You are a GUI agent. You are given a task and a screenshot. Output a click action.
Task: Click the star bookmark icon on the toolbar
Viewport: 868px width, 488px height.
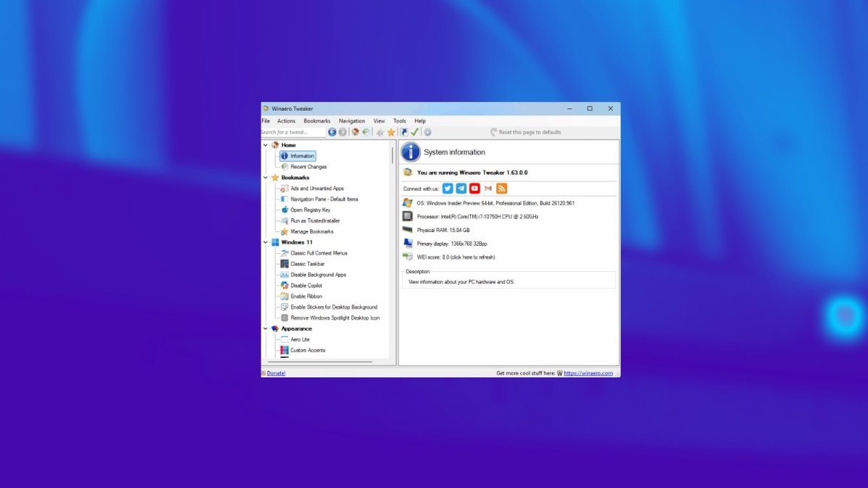[391, 132]
